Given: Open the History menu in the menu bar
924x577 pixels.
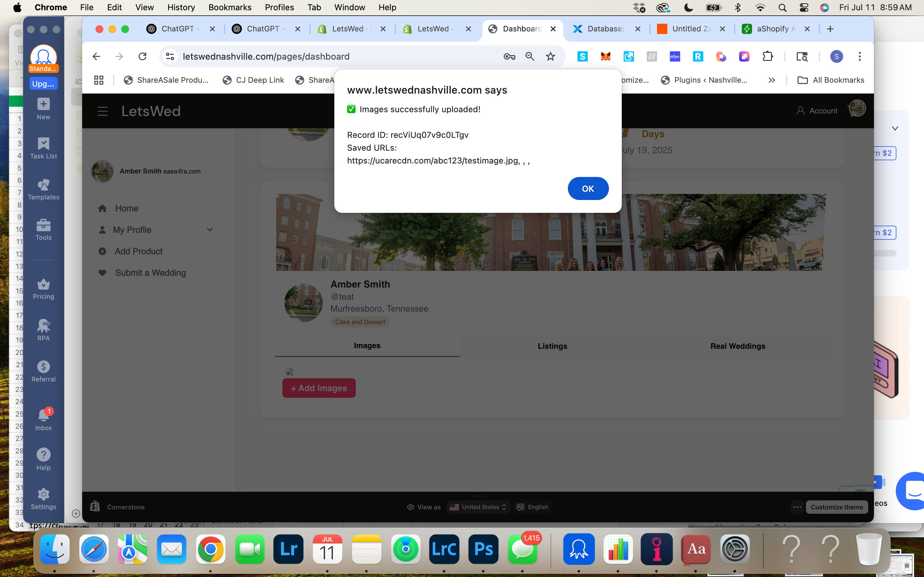Looking at the screenshot, I should [181, 7].
